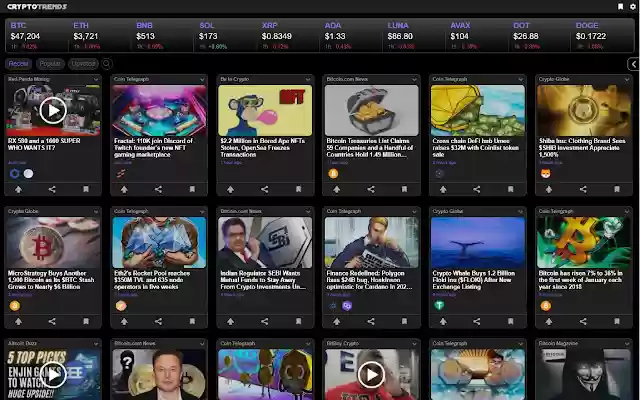Upvote the Bitcoin Treasuries List article
The image size is (640, 400).
click(337, 189)
